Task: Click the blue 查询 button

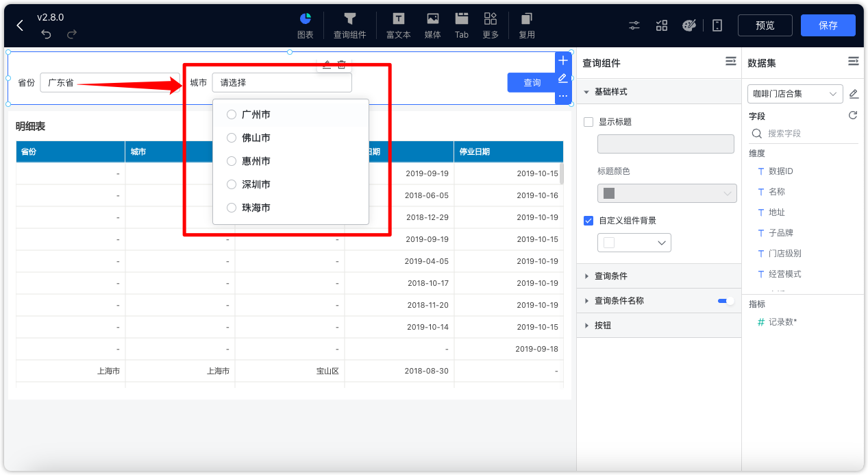Action: (532, 82)
